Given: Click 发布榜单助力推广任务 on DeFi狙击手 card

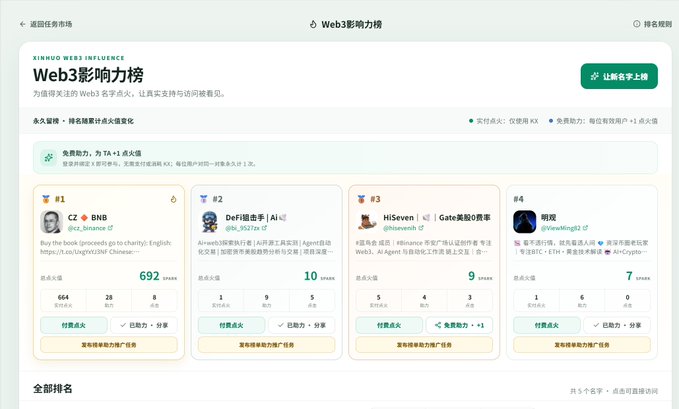Looking at the screenshot, I should coord(266,345).
